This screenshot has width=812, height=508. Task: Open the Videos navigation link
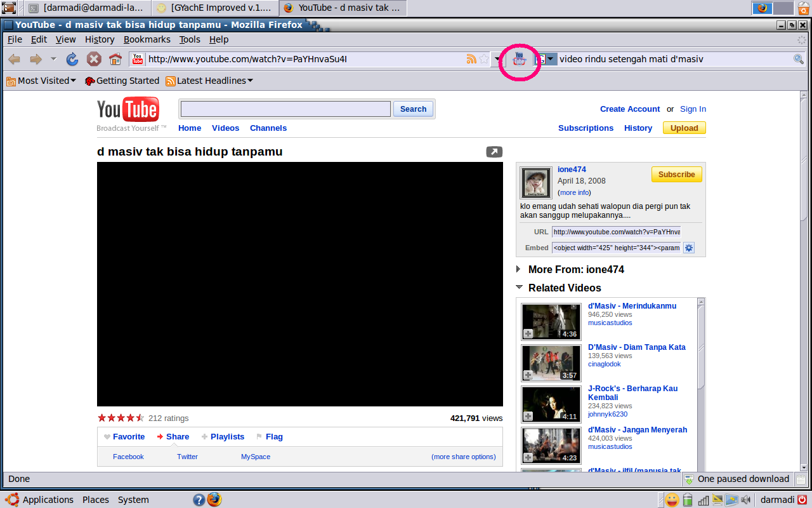point(225,128)
